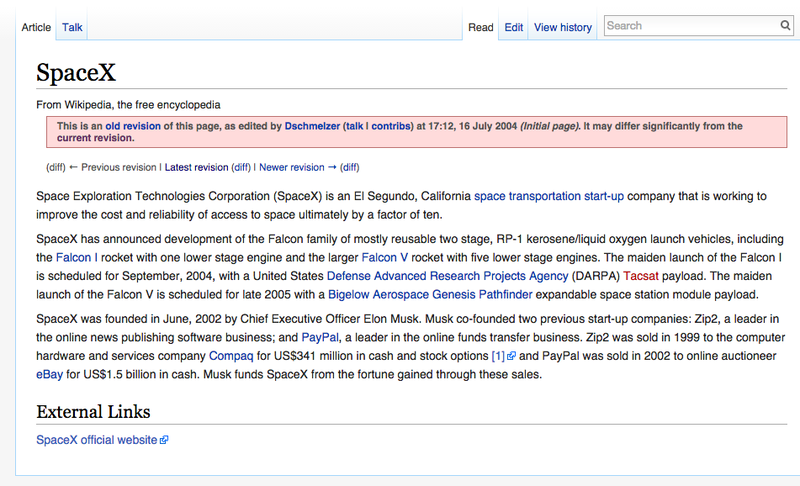Visit the Dschmelzer user link
This screenshot has height=486, width=800.
[x=312, y=126]
